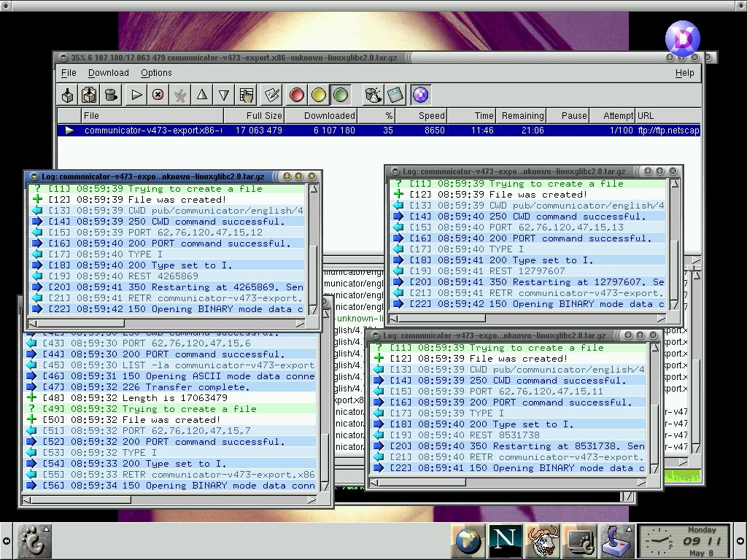Click the trash with broom clear icon
The height and width of the screenshot is (560, 747).
(373, 95)
